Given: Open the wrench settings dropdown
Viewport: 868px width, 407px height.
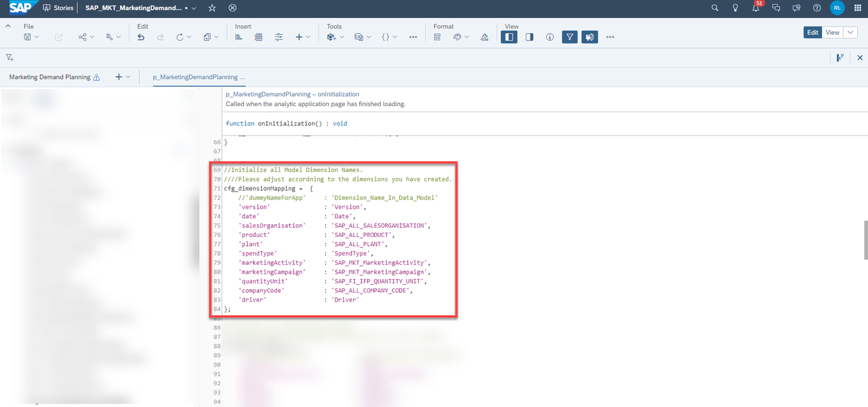Looking at the screenshot, I should [113, 37].
